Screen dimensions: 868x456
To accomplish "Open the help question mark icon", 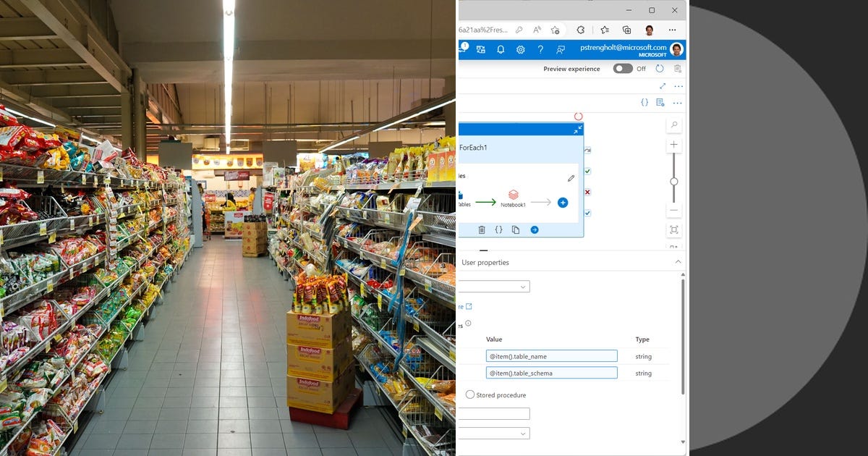I will tap(540, 49).
